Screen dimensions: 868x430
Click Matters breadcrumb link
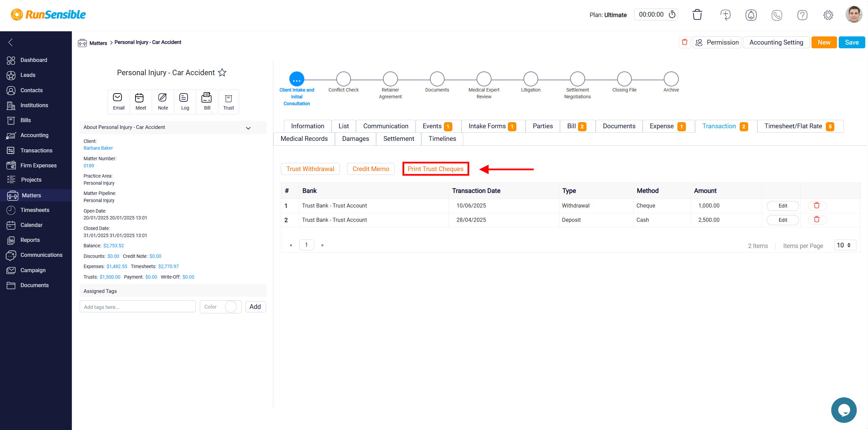click(x=98, y=43)
